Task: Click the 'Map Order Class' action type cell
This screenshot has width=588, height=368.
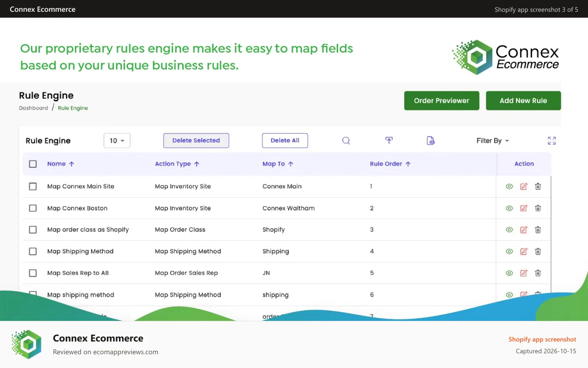Action: tap(180, 230)
